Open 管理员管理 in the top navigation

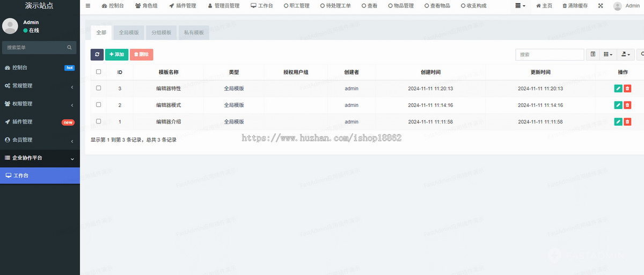click(x=223, y=6)
